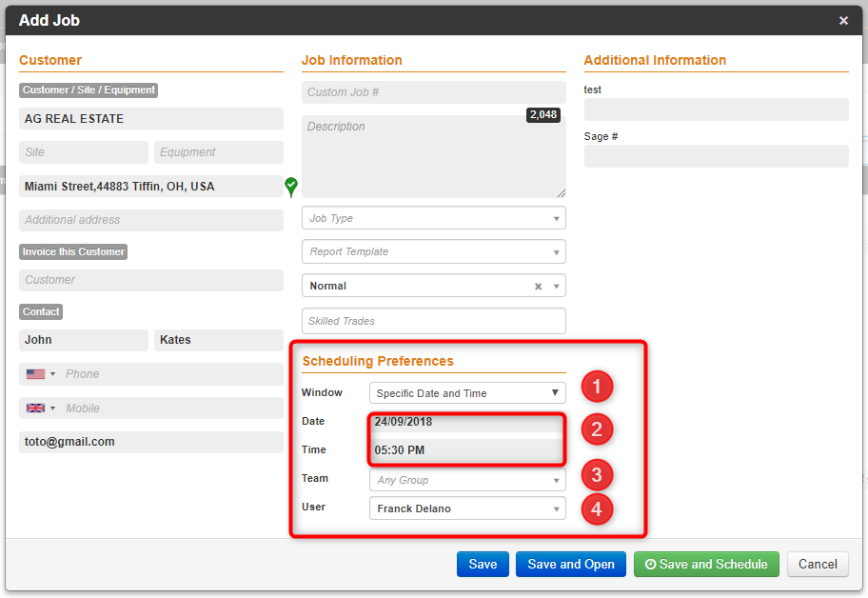Open the Job Type dropdown
The width and height of the screenshot is (868, 598).
tap(433, 218)
